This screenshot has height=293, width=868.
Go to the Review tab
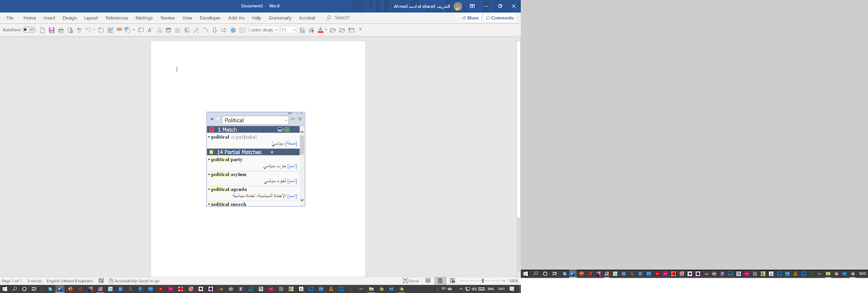tap(168, 18)
